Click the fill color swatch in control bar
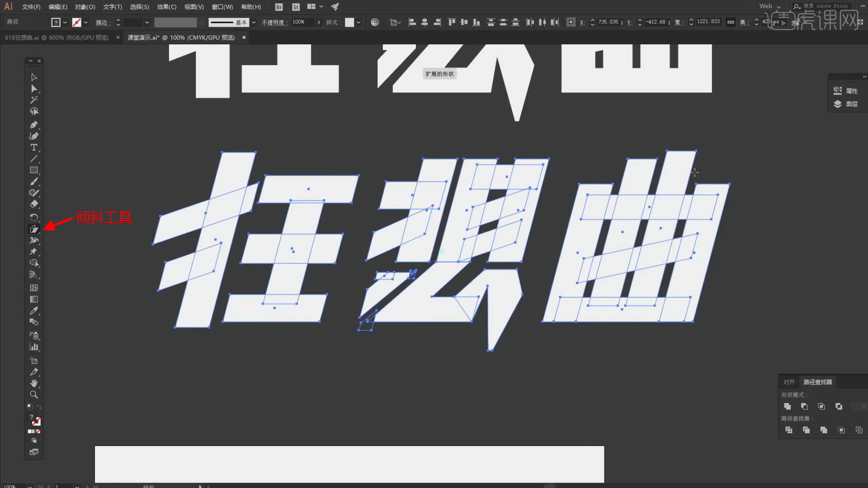Viewport: 868px width, 488px height. (56, 22)
